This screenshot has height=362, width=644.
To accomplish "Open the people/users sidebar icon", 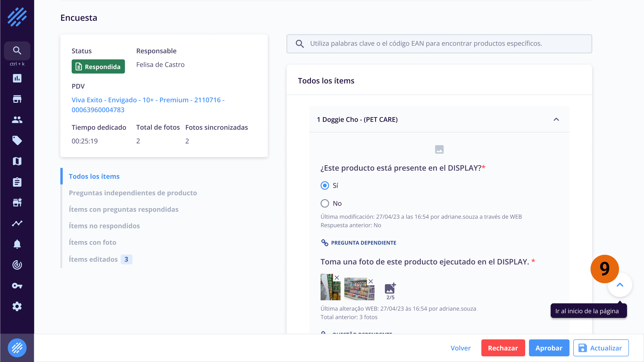I will 17,120.
